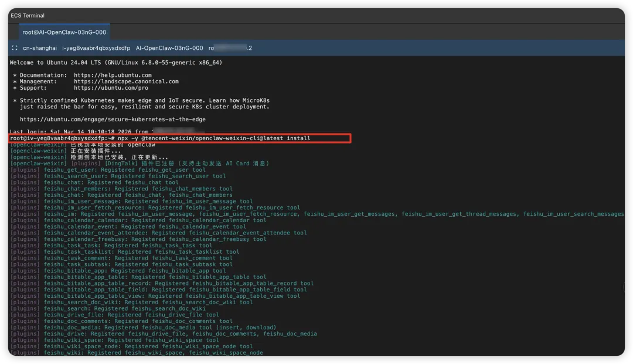Click the cn-shanghai region label

point(40,48)
